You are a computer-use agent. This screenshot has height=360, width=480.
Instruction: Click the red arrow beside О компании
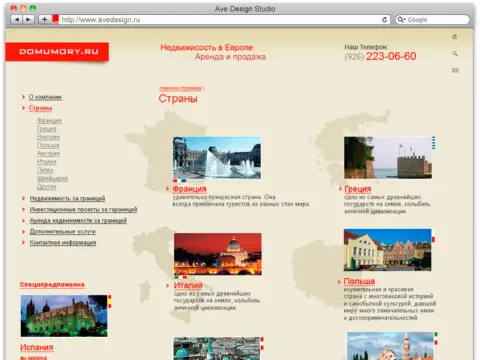pyautogui.click(x=23, y=97)
